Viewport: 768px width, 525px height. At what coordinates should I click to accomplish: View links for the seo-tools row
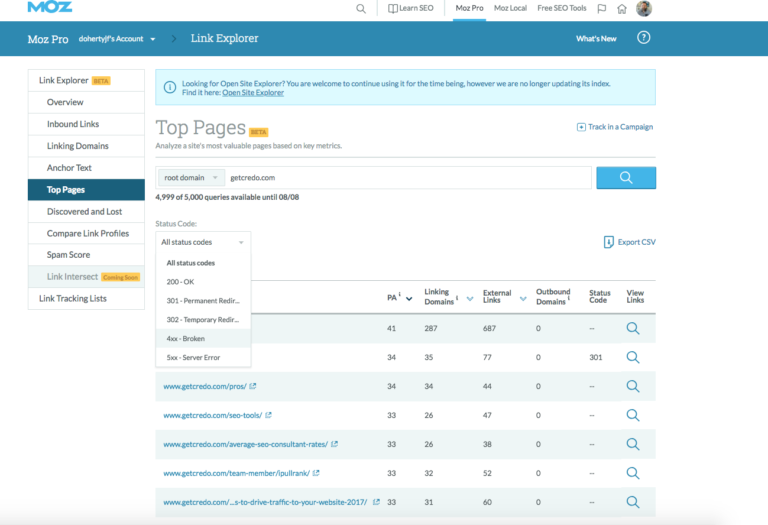pos(633,415)
